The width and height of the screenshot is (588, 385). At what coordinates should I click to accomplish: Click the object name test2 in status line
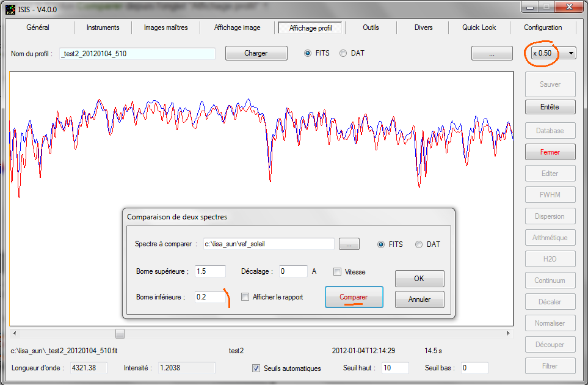coord(236,351)
